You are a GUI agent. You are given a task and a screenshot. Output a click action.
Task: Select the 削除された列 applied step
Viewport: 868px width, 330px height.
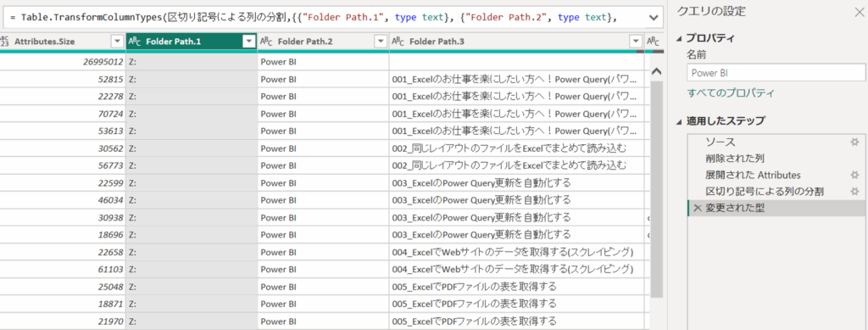coord(776,159)
